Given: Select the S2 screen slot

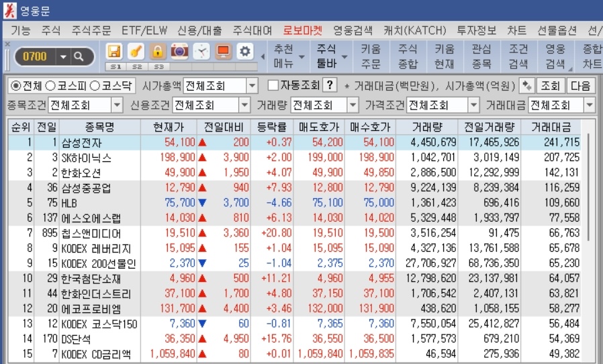Looking at the screenshot, I should (137, 66).
